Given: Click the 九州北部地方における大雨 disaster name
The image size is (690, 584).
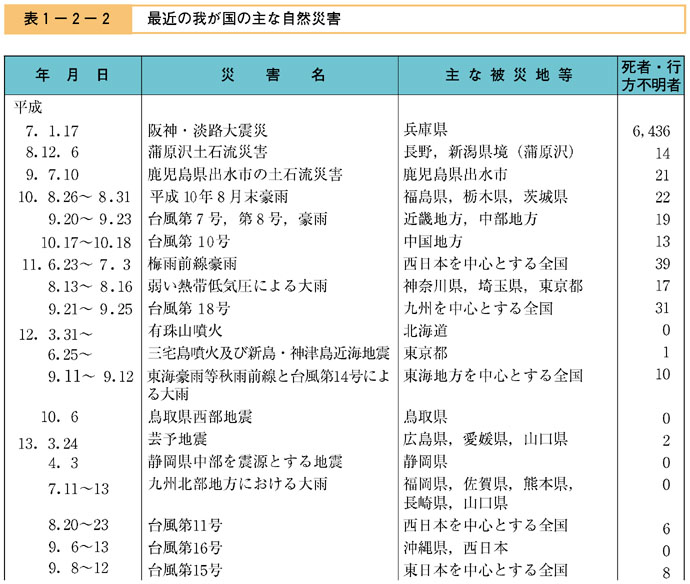Looking at the screenshot, I should 238,484.
